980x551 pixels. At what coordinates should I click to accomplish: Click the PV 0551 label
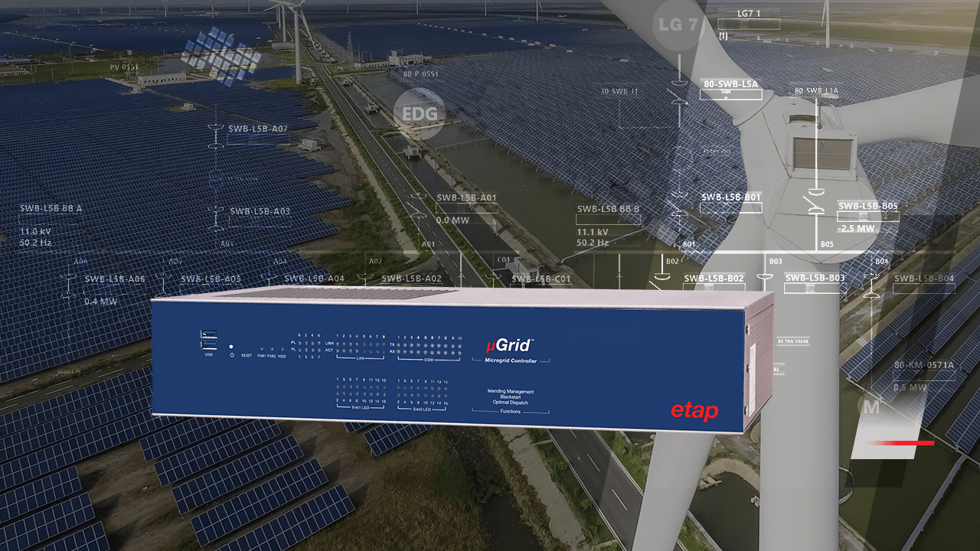(x=124, y=67)
